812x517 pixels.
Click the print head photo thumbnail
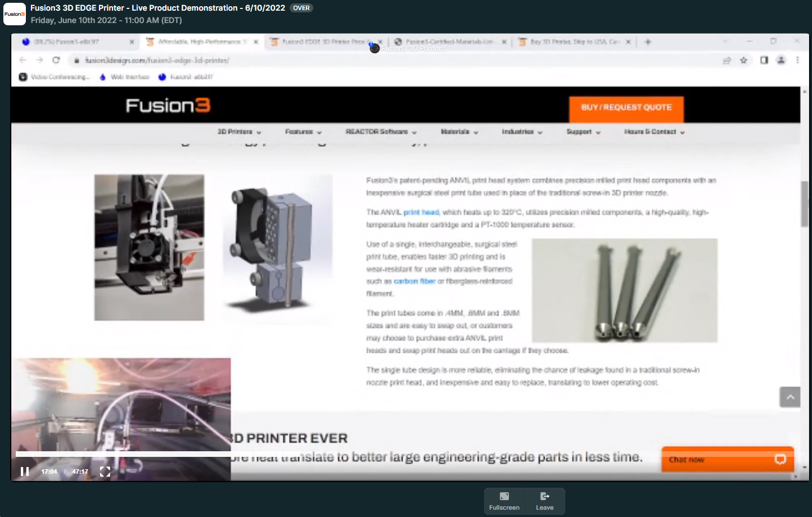coord(149,247)
